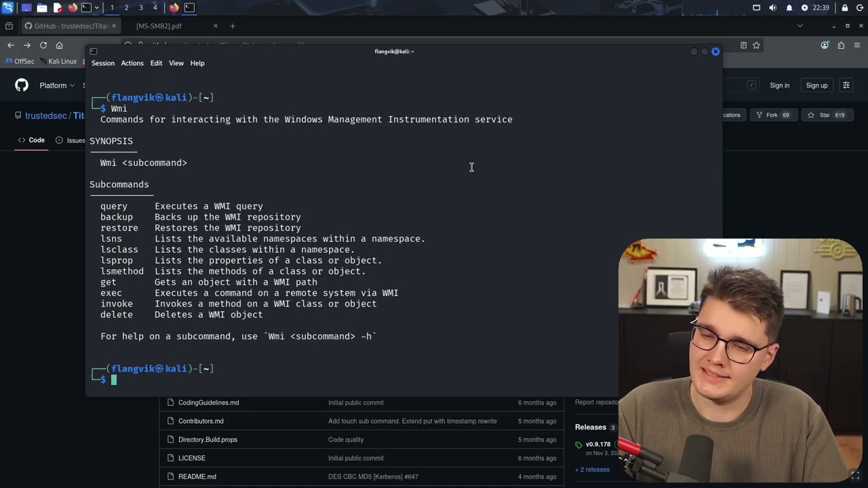Focus the Firefox window in the taskbar
Viewport: 868px width, 488px height.
pyautogui.click(x=174, y=7)
